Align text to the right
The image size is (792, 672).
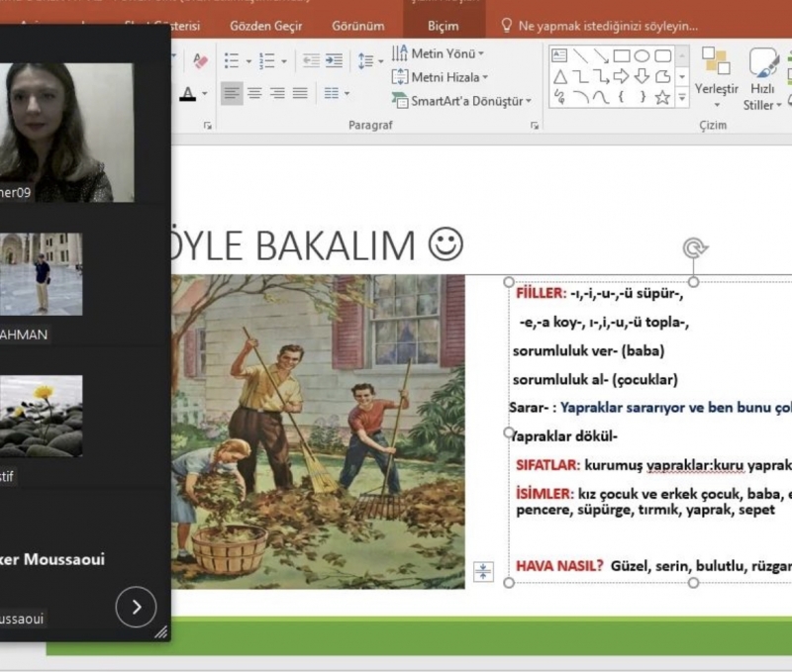click(x=277, y=93)
